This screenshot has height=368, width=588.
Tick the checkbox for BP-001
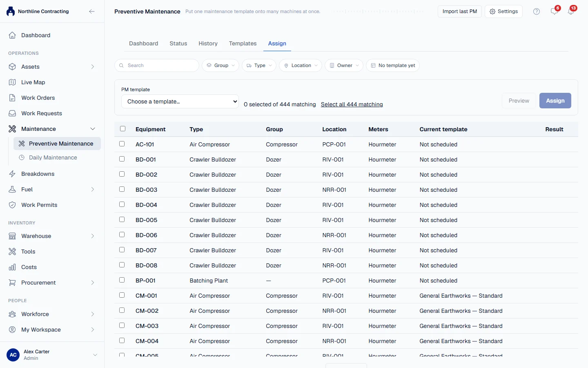pos(122,280)
